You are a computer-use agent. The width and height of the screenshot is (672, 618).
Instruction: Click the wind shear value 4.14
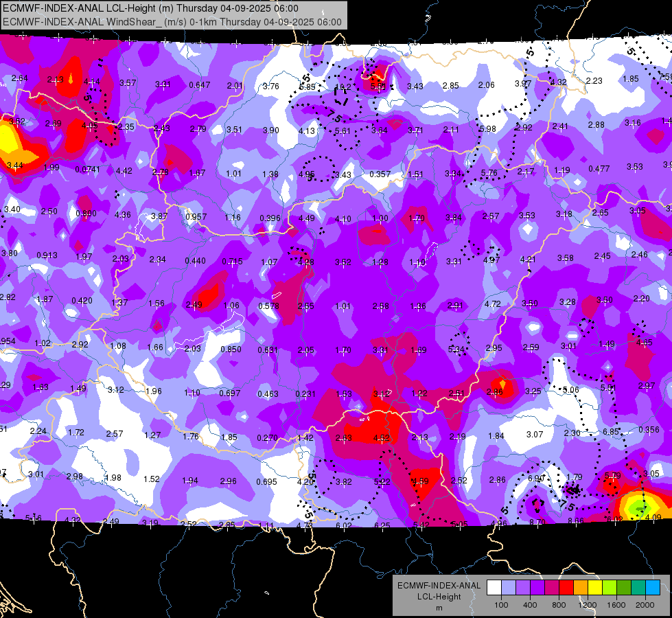pyautogui.click(x=92, y=82)
